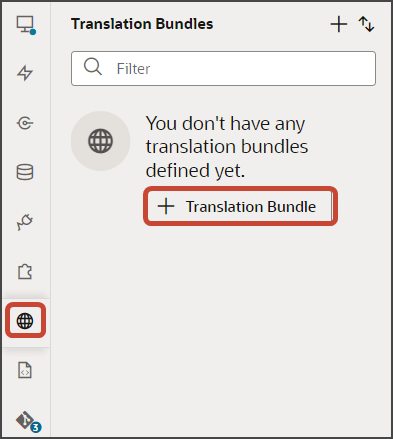Click the plus icon beside Translation Bundles header

pos(339,24)
